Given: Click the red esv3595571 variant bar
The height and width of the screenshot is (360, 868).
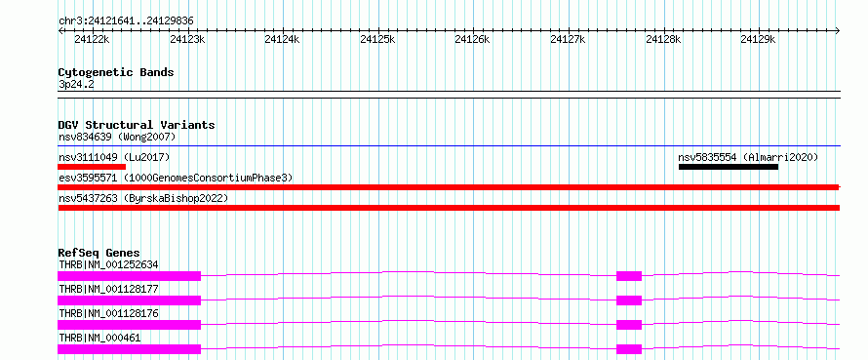Looking at the screenshot, I should 449,187.
